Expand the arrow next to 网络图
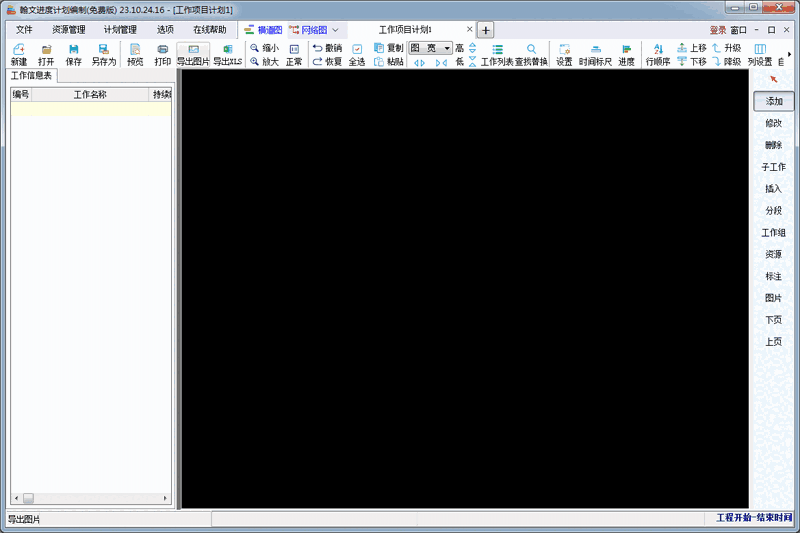Screen dimensions: 800x533 (x=336, y=30)
